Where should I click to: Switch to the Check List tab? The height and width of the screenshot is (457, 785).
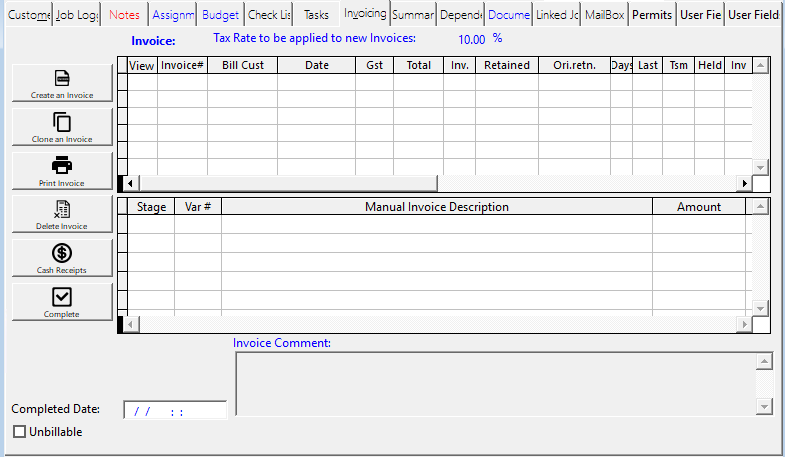click(269, 15)
